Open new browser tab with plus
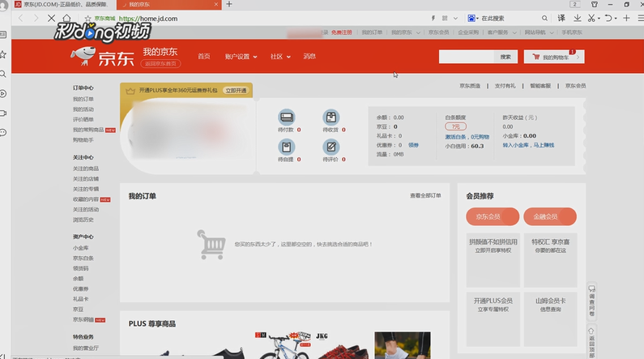The image size is (644, 359). click(229, 4)
